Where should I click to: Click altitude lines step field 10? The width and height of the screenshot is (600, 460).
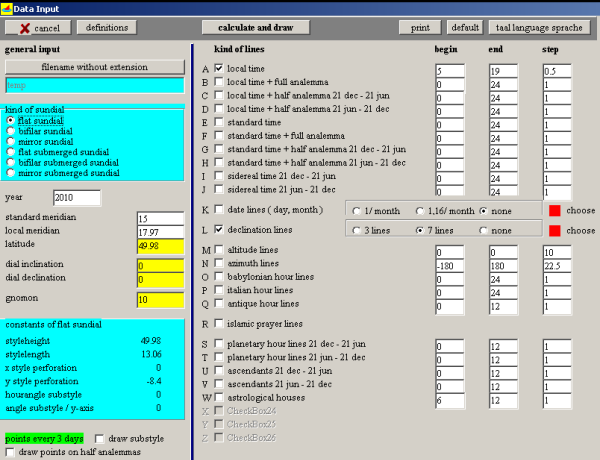click(x=557, y=252)
